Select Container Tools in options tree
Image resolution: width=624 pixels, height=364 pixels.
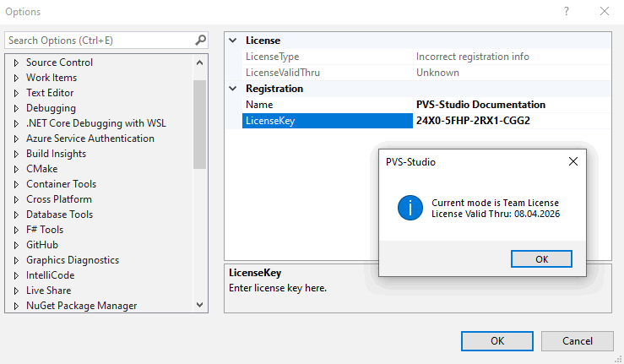click(62, 184)
